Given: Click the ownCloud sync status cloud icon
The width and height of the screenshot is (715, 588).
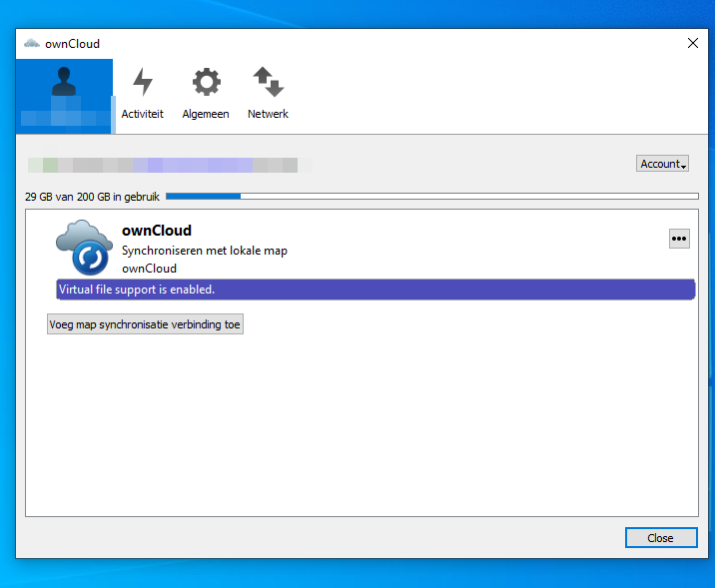Looking at the screenshot, I should 84,247.
